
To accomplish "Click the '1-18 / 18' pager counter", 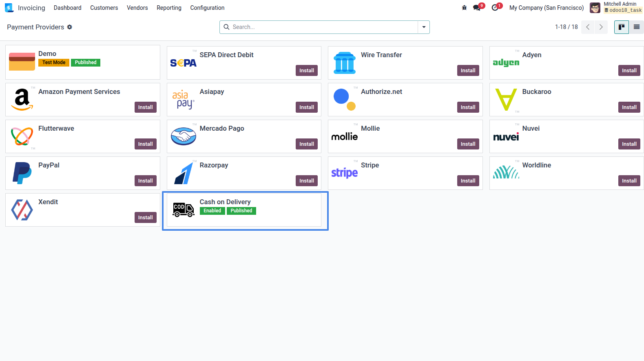I will (567, 27).
